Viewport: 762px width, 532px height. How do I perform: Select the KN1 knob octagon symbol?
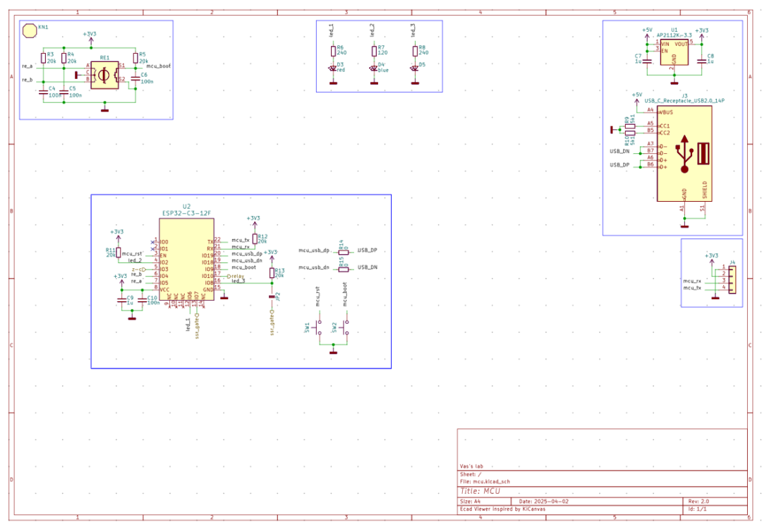tap(30, 30)
